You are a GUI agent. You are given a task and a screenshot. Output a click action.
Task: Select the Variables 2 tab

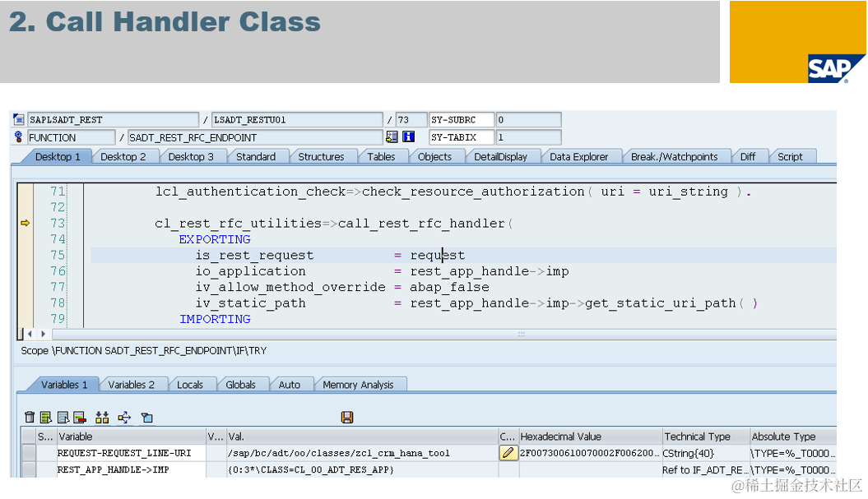coord(131,385)
